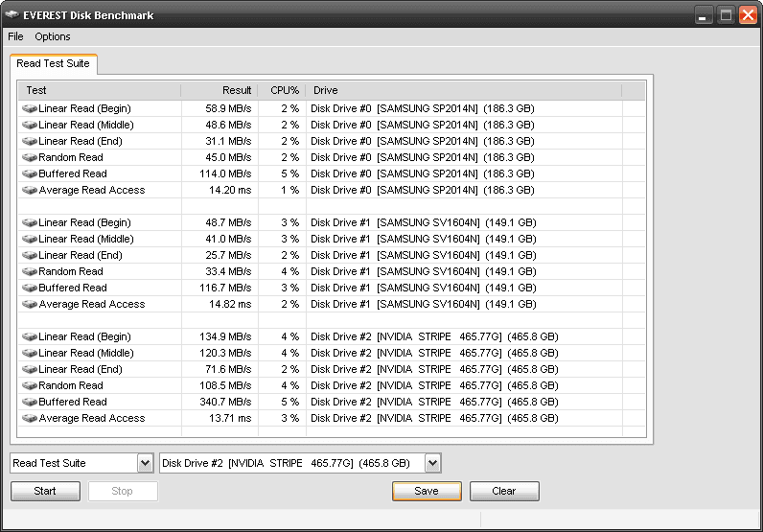Click drive text in 134.9 MB/s NVIDIA STRIPE row

(x=434, y=336)
